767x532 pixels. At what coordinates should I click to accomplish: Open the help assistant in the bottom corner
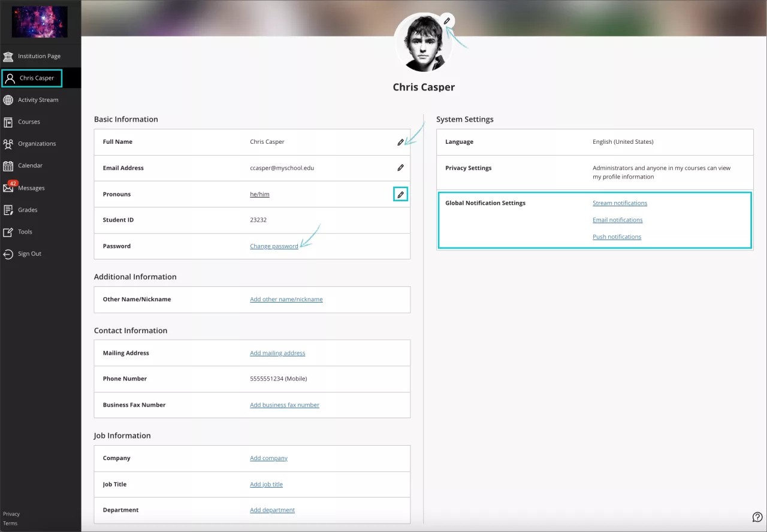[x=757, y=516]
